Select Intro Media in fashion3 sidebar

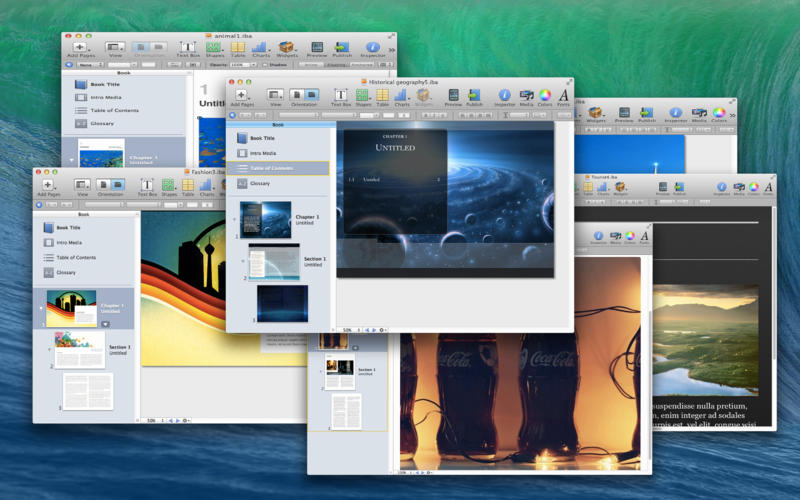coord(70,242)
